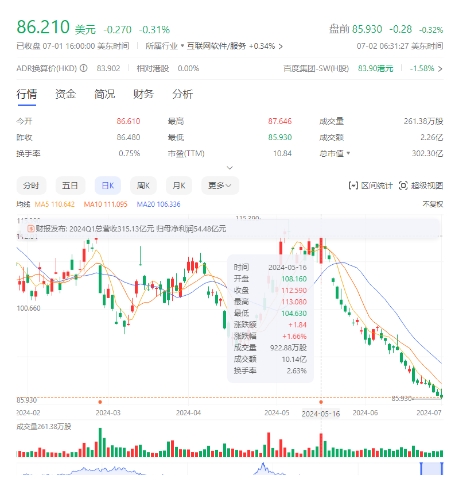Click the main price 86.210
This screenshot has height=480, width=456.
(43, 27)
